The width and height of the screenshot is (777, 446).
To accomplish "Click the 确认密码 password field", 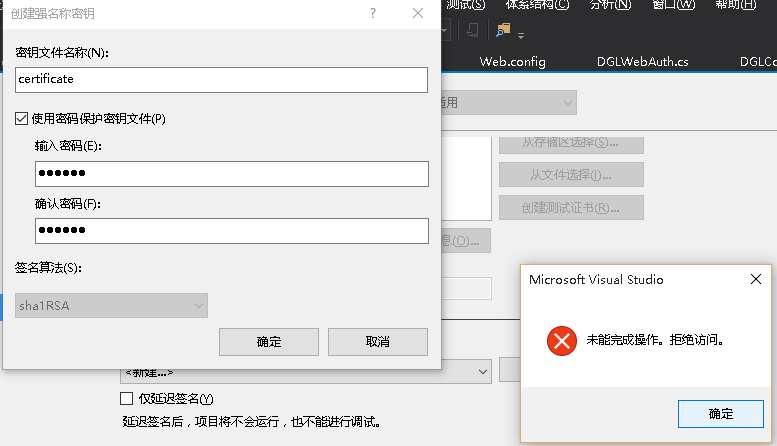I will pos(231,231).
